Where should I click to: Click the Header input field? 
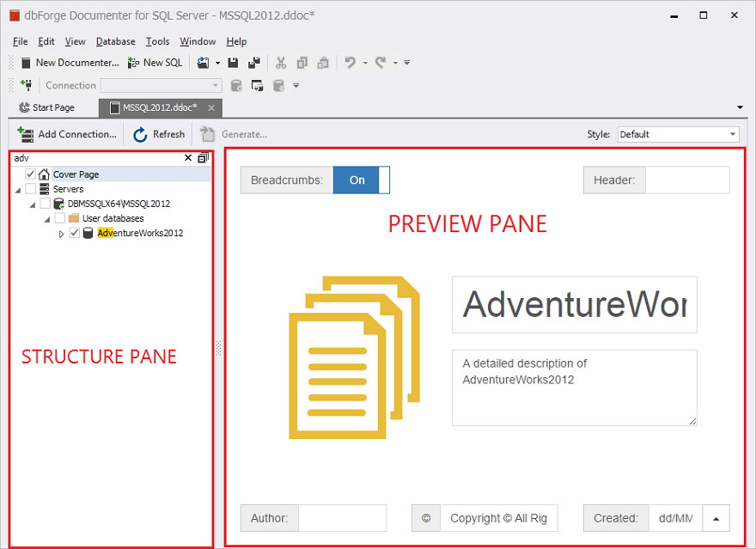687,180
